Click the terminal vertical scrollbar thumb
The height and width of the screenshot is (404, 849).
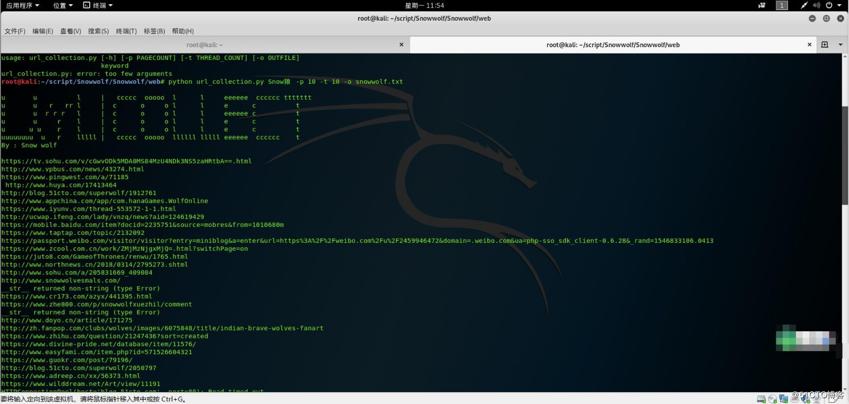pos(846,156)
